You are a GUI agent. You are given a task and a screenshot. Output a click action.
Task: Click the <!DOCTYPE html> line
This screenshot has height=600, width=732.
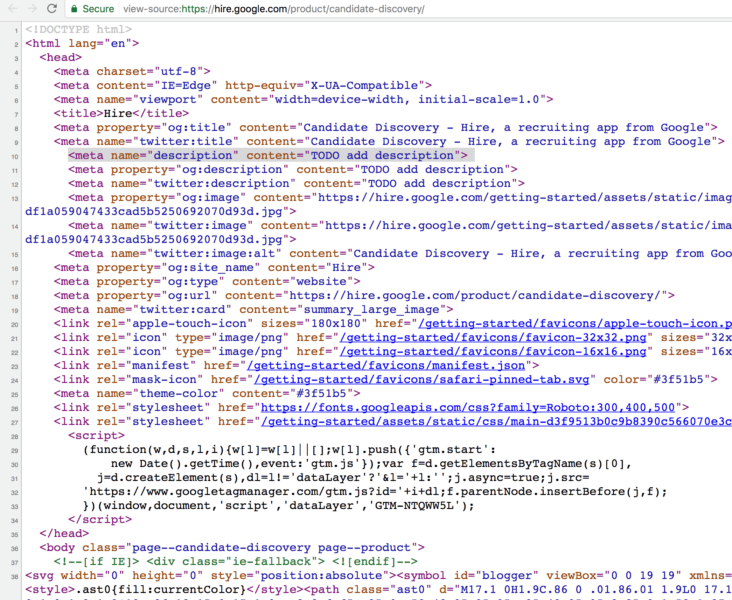78,29
